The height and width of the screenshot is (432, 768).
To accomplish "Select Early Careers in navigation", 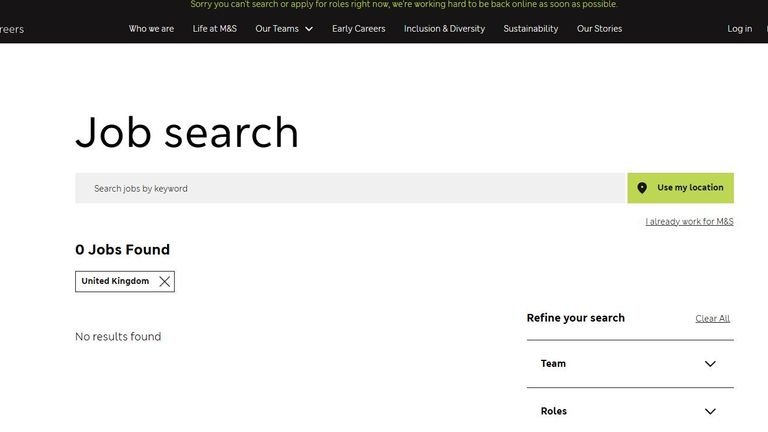I will point(358,29).
